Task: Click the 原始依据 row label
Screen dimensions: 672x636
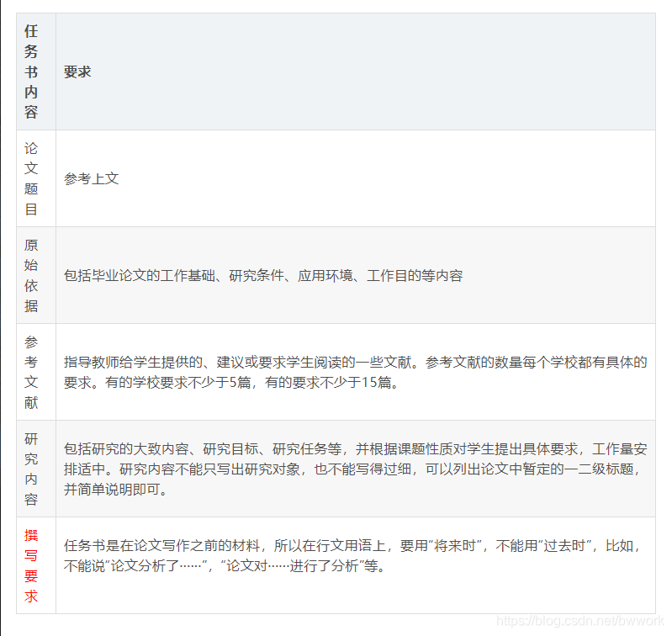Action: pyautogui.click(x=31, y=275)
